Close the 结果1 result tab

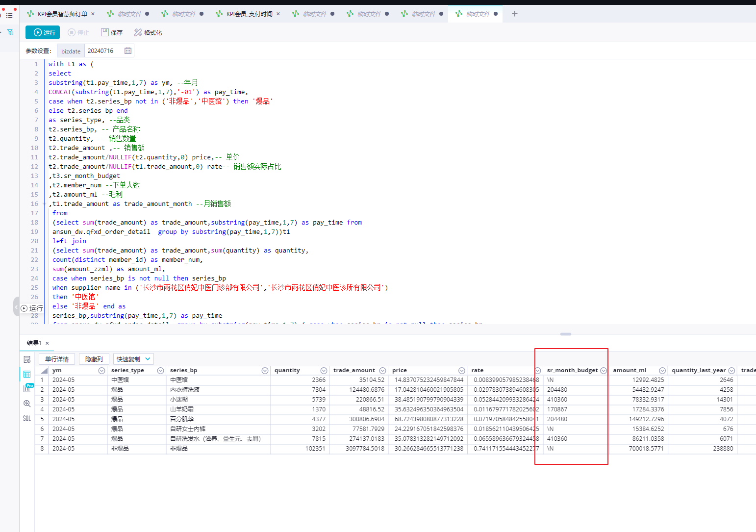point(47,343)
